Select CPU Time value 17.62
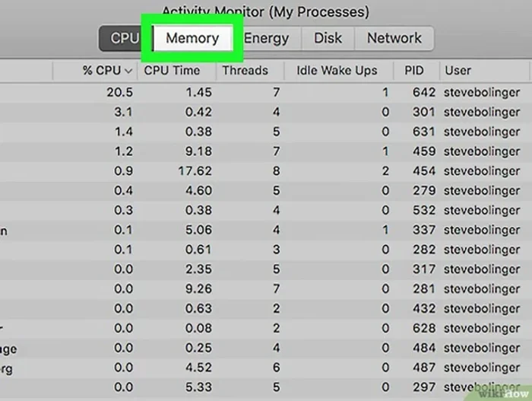The height and width of the screenshot is (401, 532). point(195,171)
